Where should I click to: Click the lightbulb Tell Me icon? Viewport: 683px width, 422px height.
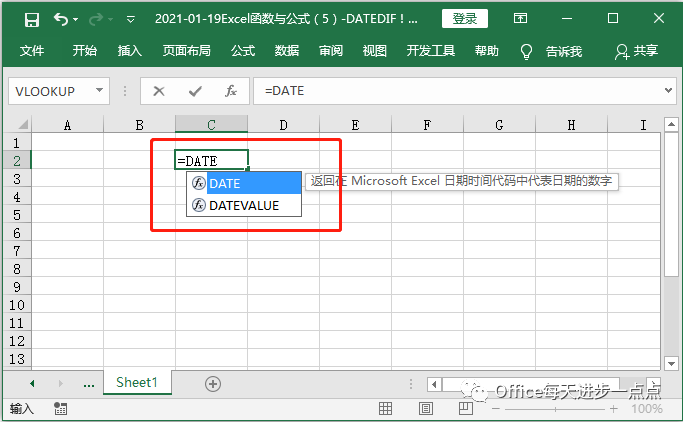[x=526, y=51]
